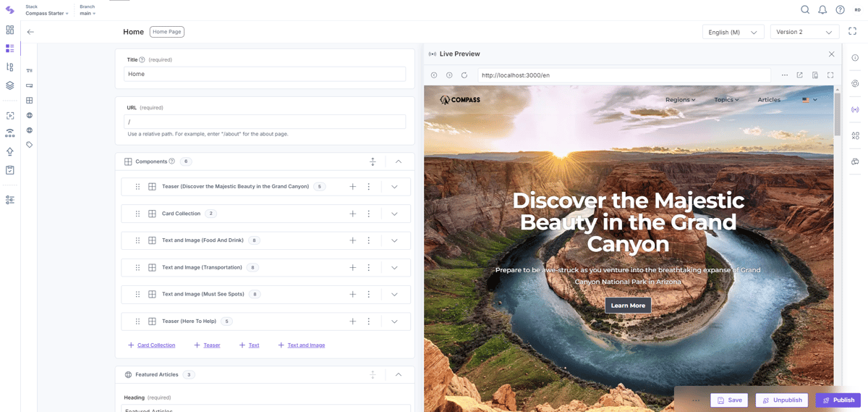Save the entry
Screen dimensions: 868x412
pyautogui.click(x=729, y=400)
